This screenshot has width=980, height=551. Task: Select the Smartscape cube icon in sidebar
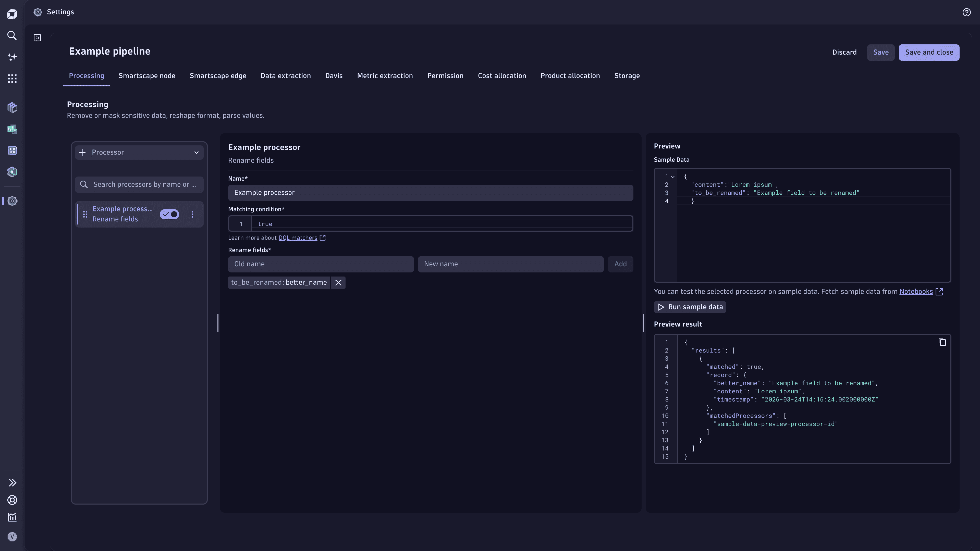12,108
